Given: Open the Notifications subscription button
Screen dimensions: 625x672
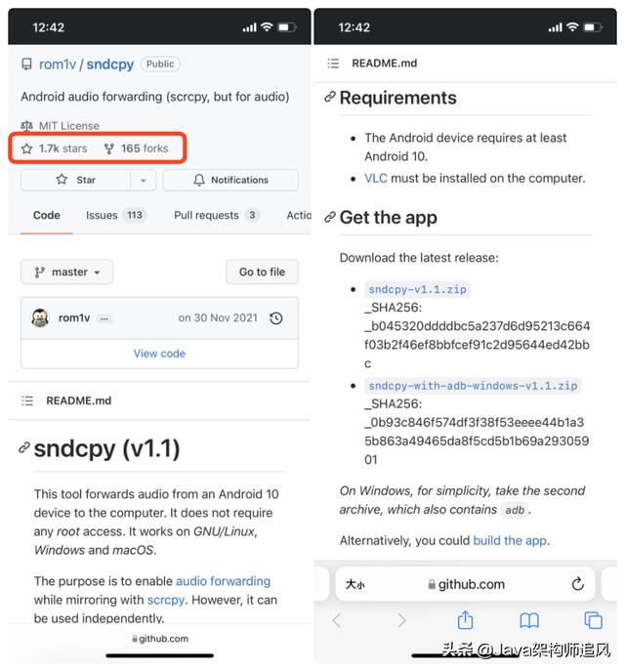Looking at the screenshot, I should (x=230, y=180).
